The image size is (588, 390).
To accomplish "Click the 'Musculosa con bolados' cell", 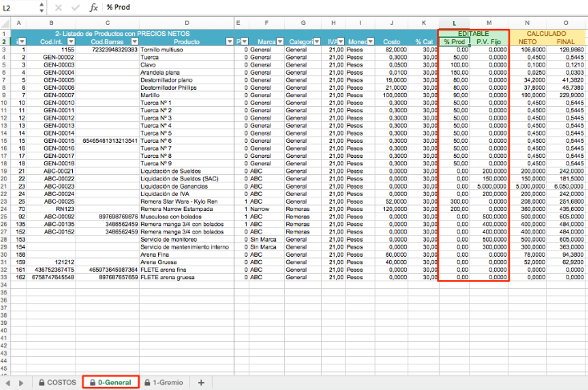I will coord(187,217).
